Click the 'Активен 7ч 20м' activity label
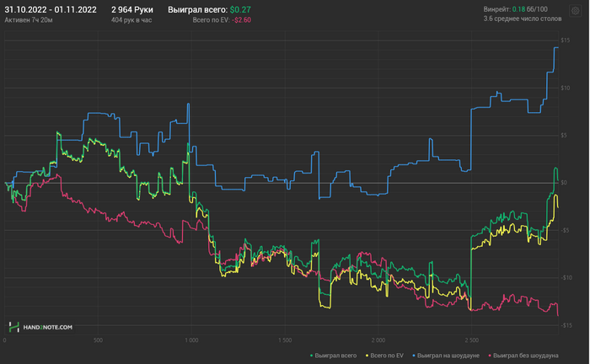This screenshot has width=590, height=364. coord(29,20)
